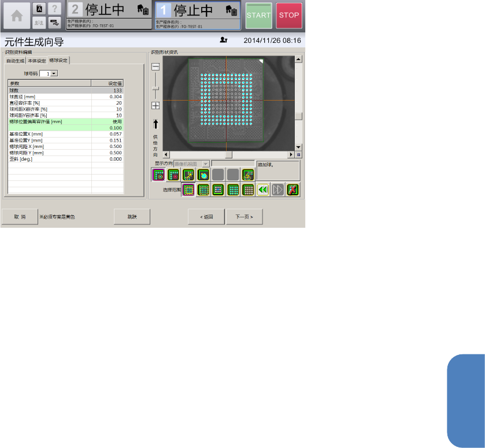Screen dimensions: 485x448
Task: Click the red STOP button
Action: click(289, 16)
